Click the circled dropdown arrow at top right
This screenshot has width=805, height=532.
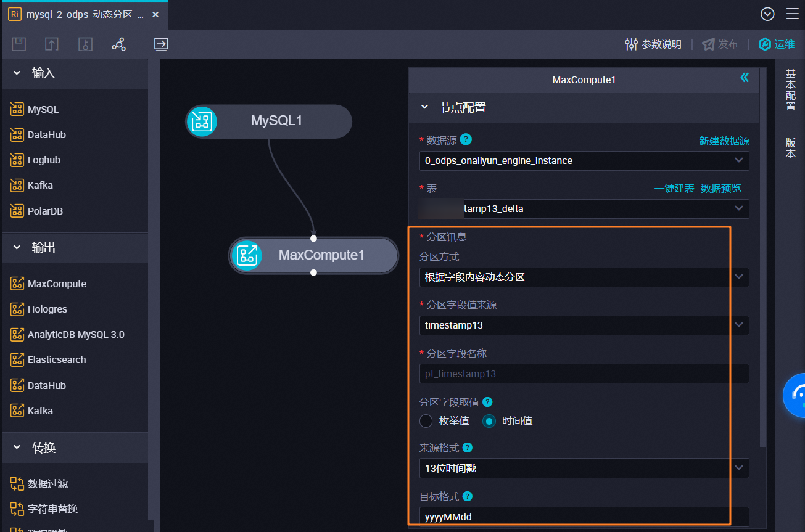[x=767, y=14]
